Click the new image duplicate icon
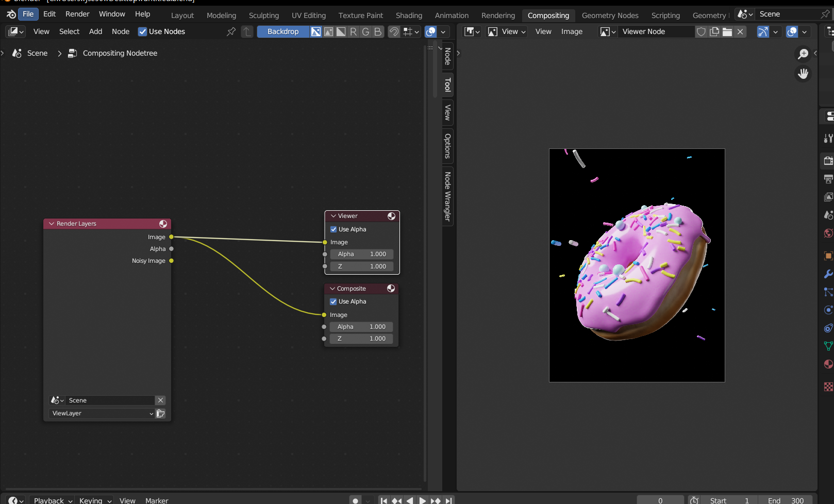 point(714,31)
